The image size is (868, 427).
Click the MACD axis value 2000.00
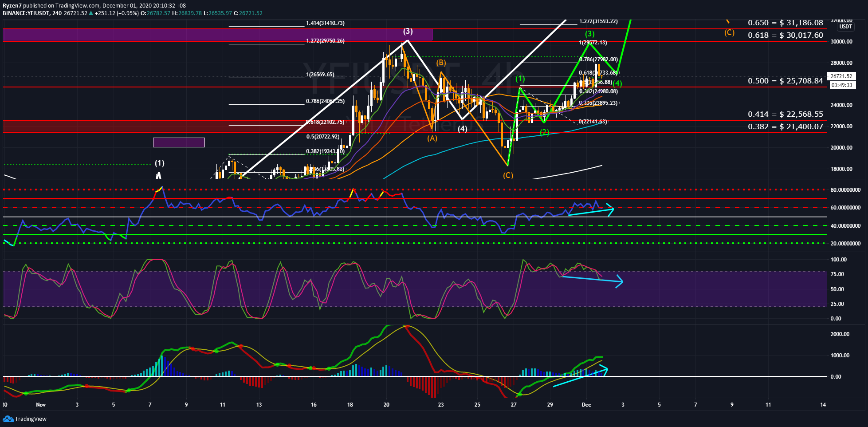pyautogui.click(x=840, y=334)
